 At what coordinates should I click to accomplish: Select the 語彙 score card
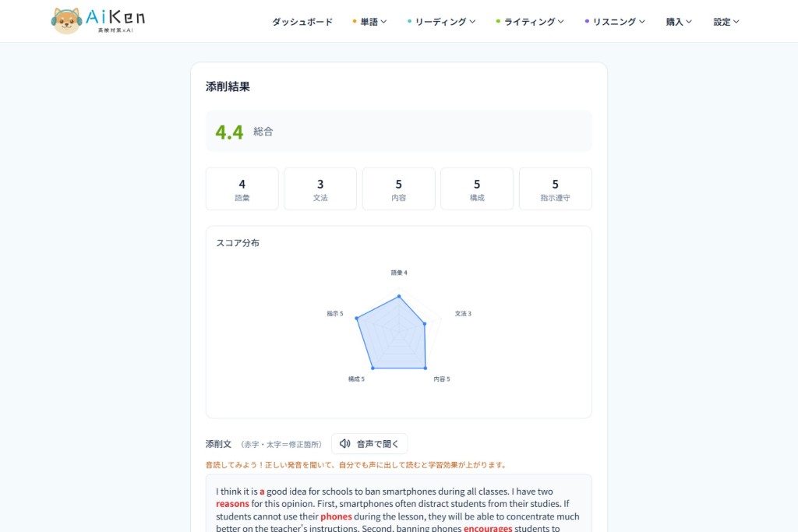(x=242, y=188)
